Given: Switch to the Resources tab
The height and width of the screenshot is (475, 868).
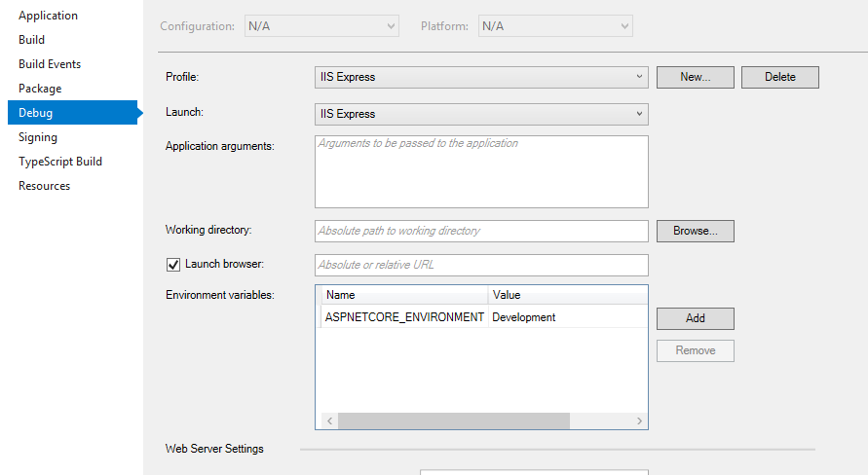Looking at the screenshot, I should tap(44, 186).
